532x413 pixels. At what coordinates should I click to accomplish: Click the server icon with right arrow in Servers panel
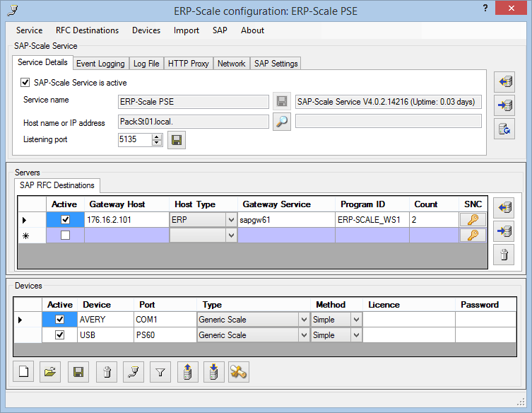tap(504, 231)
